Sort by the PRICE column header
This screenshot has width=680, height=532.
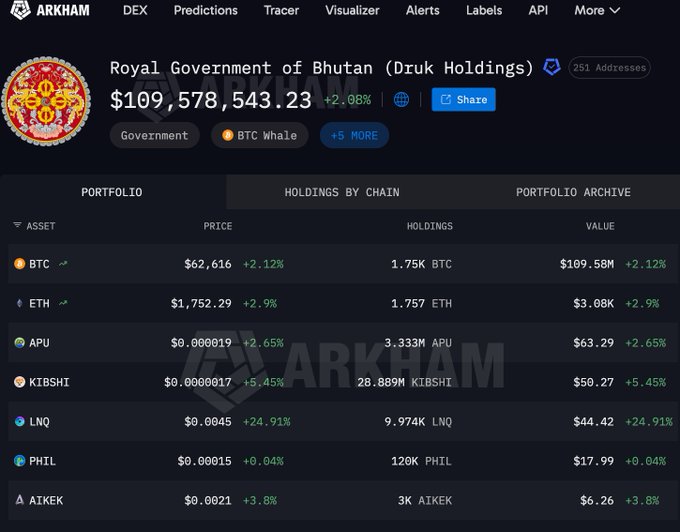pos(218,226)
